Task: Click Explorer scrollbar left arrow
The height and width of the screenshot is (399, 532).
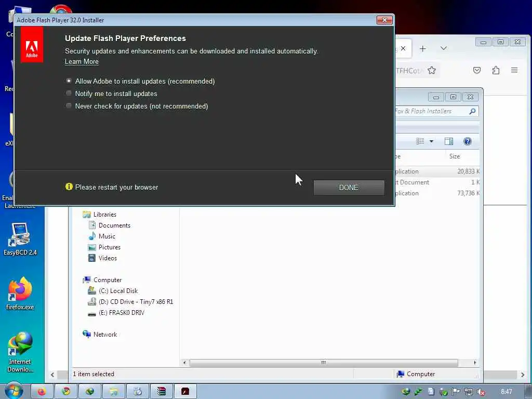Action: click(184, 363)
